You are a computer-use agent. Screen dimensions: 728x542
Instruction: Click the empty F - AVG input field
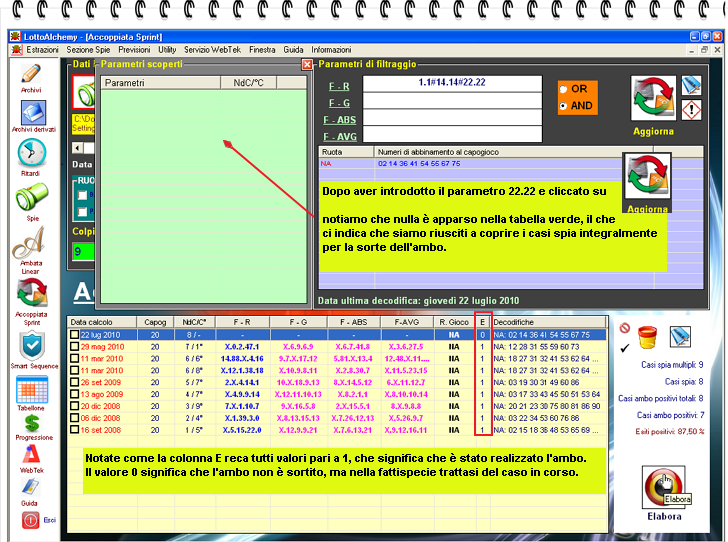(452, 134)
